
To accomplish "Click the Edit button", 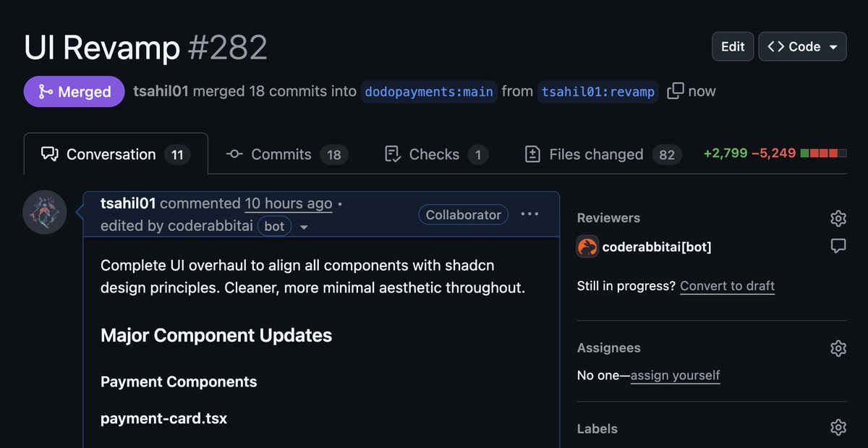I will [x=732, y=46].
